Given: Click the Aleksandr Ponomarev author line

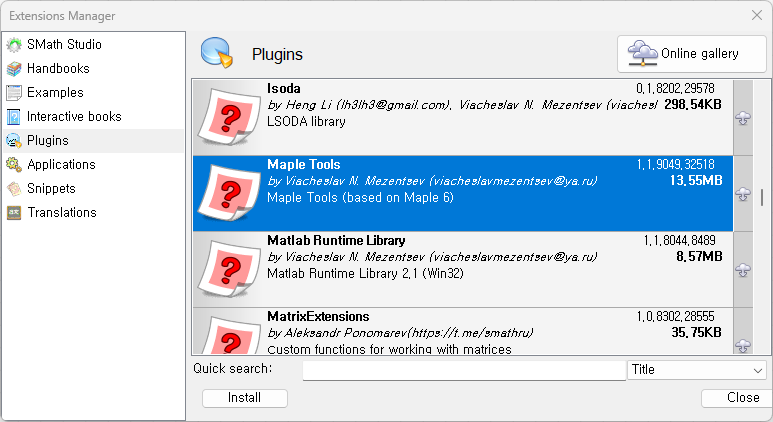Looking at the screenshot, I should pyautogui.click(x=400, y=333).
